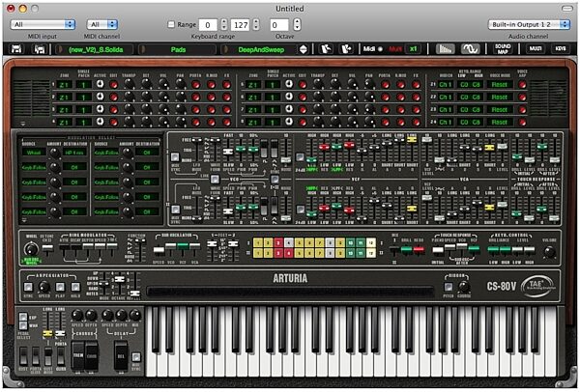Image resolution: width=580 pixels, height=392 pixels.
Task: Click the PORTA slider handle
Action: pos(60,334)
